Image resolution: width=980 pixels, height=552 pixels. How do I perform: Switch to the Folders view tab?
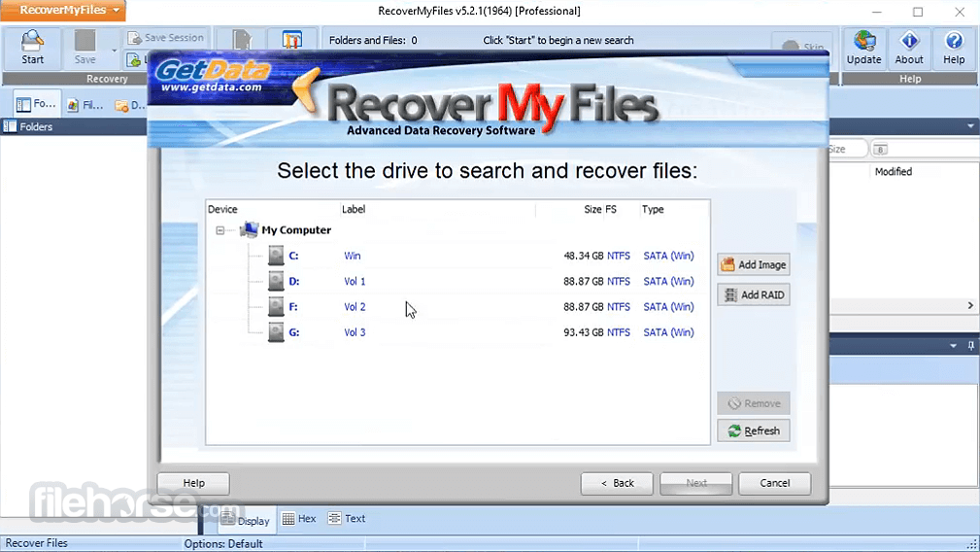[36, 104]
